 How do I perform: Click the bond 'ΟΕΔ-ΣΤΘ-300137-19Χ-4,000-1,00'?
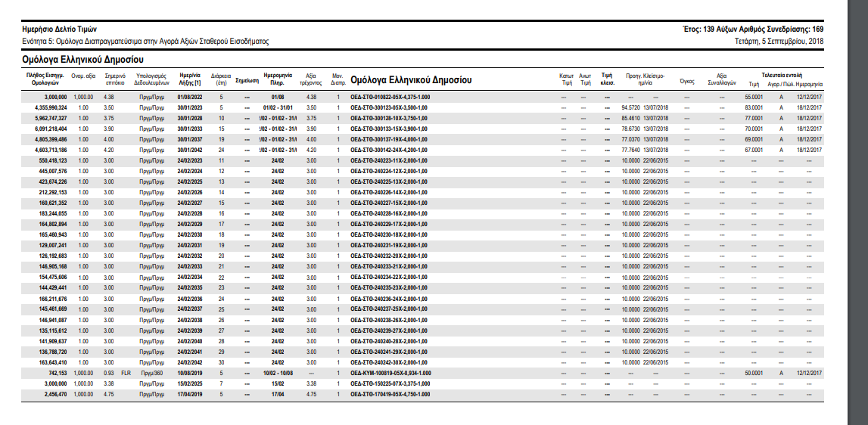[x=389, y=139]
